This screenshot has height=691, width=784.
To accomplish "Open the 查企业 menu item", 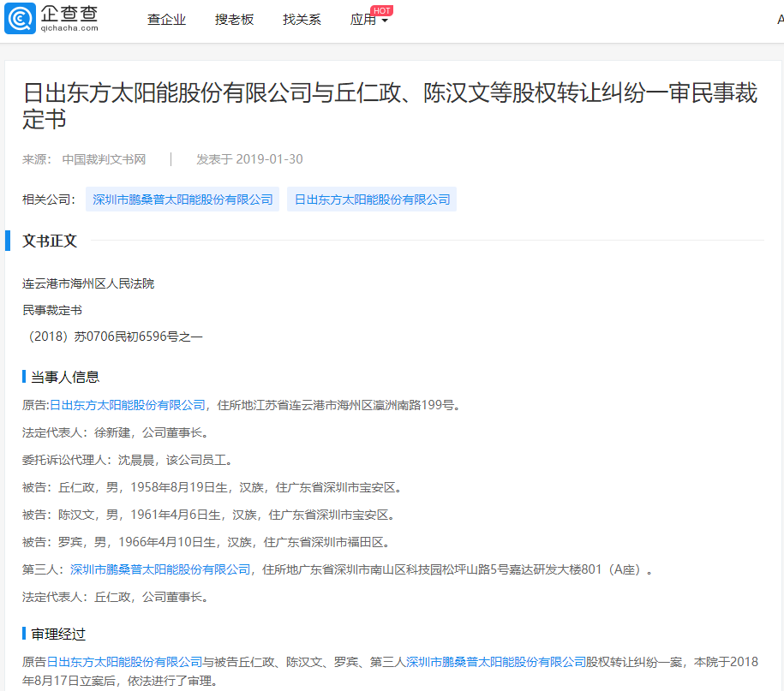I will pos(166,20).
